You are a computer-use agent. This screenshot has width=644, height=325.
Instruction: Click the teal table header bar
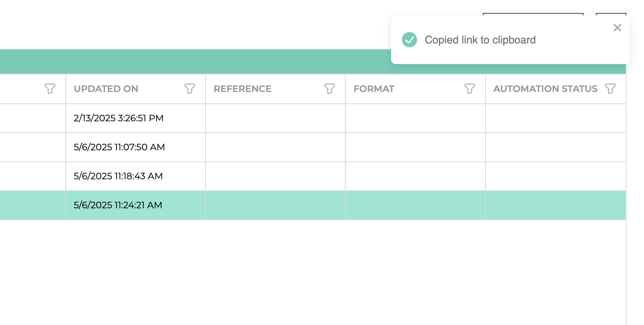(195, 61)
